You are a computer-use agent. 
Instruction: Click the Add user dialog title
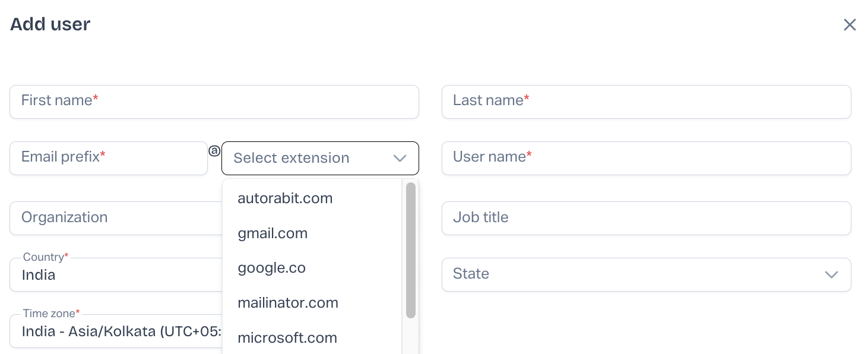tap(50, 24)
